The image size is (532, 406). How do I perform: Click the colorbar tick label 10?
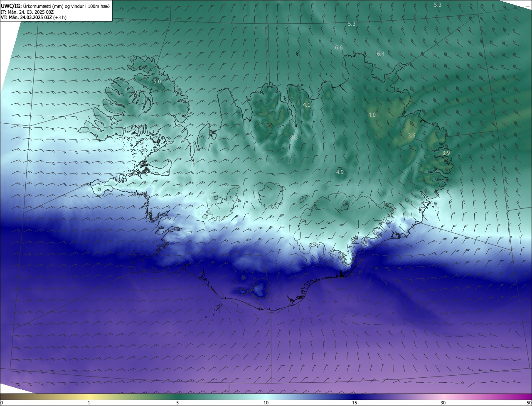(x=266, y=403)
